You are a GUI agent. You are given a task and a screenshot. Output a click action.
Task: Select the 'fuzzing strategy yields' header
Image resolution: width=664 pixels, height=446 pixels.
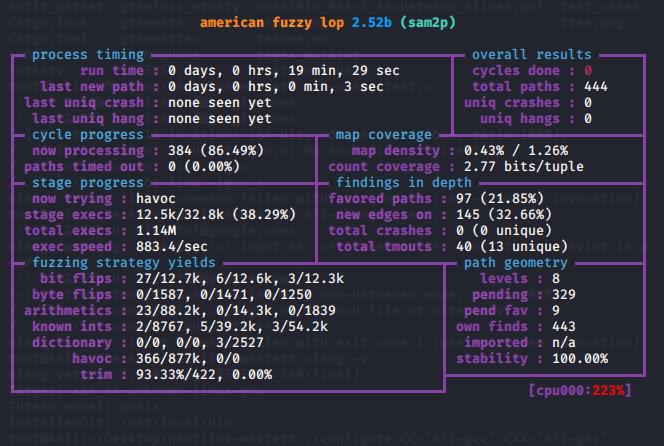point(124,263)
